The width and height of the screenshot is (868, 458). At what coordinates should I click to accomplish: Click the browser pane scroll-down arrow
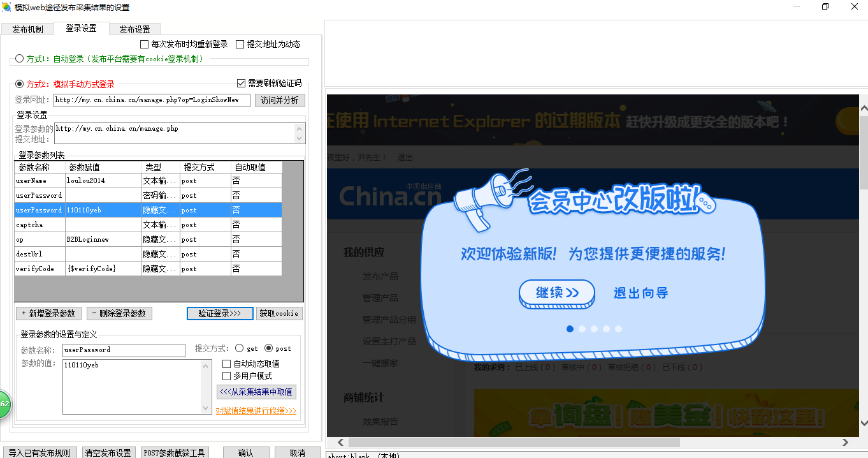pos(864,422)
